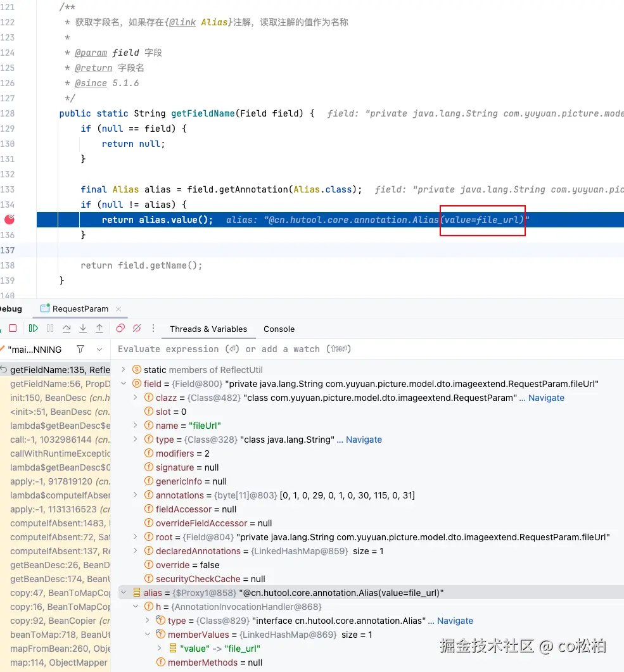Resume program execution

coord(34,328)
